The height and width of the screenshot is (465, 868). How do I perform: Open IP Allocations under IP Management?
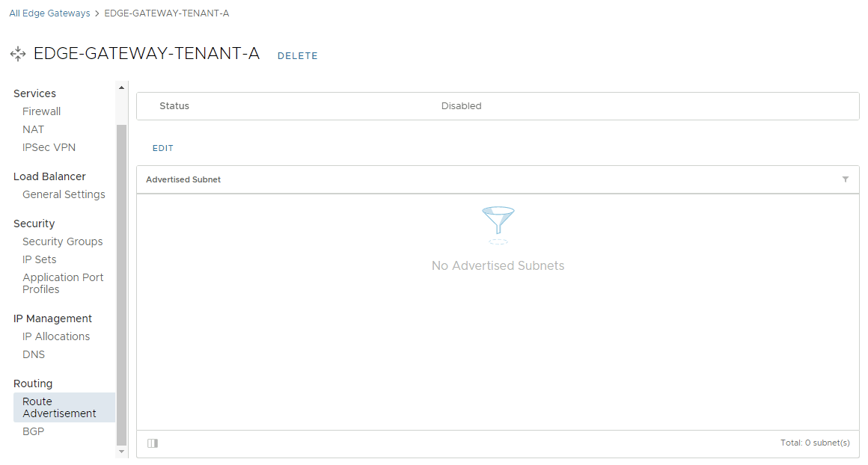[56, 336]
